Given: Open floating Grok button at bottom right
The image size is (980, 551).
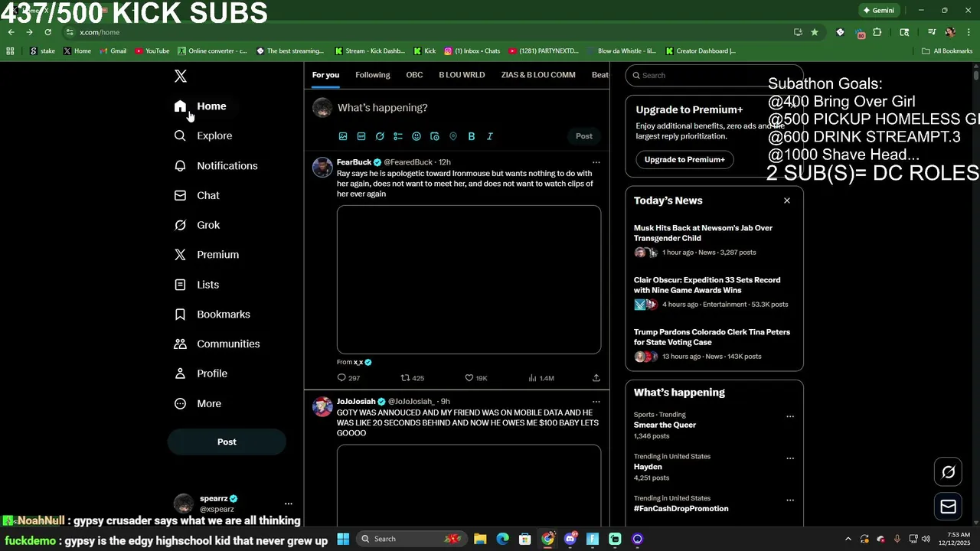Looking at the screenshot, I should click(948, 472).
